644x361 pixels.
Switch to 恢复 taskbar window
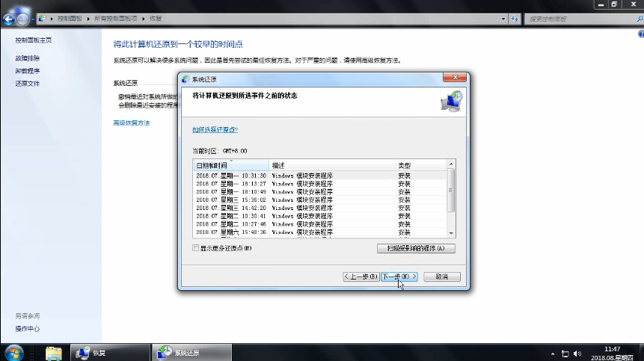pos(110,353)
